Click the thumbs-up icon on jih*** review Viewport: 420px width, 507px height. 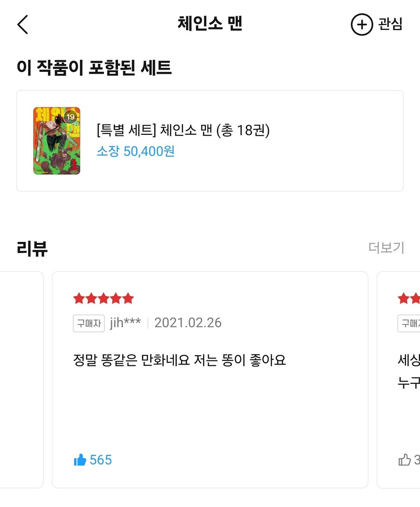point(80,460)
